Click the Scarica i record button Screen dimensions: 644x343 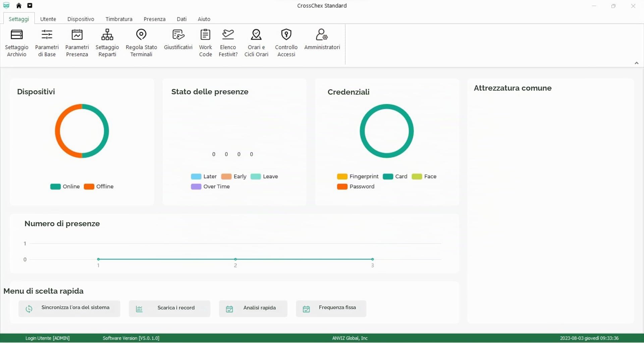point(169,308)
